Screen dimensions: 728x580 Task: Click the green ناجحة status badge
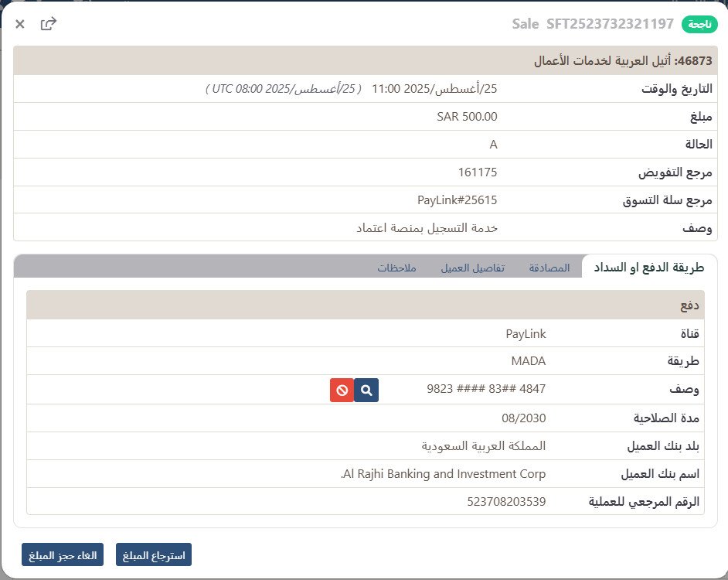pos(699,24)
